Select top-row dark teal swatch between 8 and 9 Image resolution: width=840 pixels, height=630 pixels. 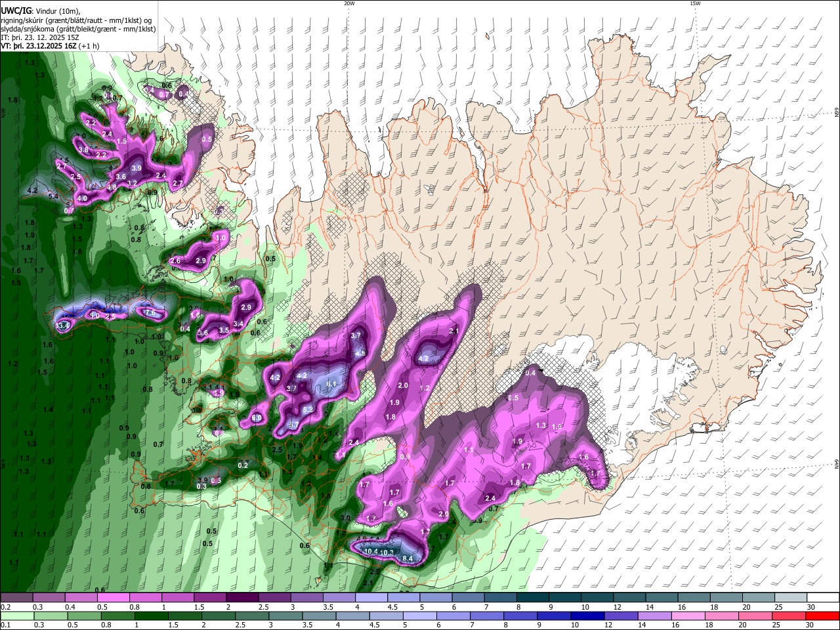coord(533,598)
